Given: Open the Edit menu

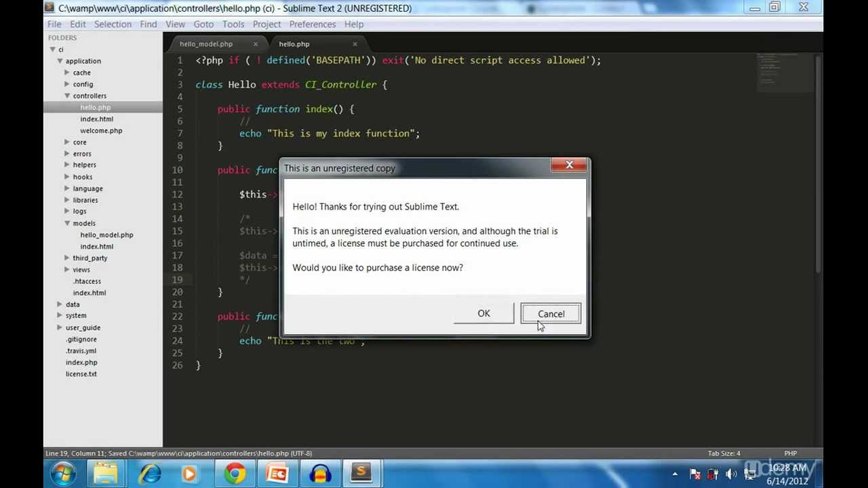Looking at the screenshot, I should 78,24.
